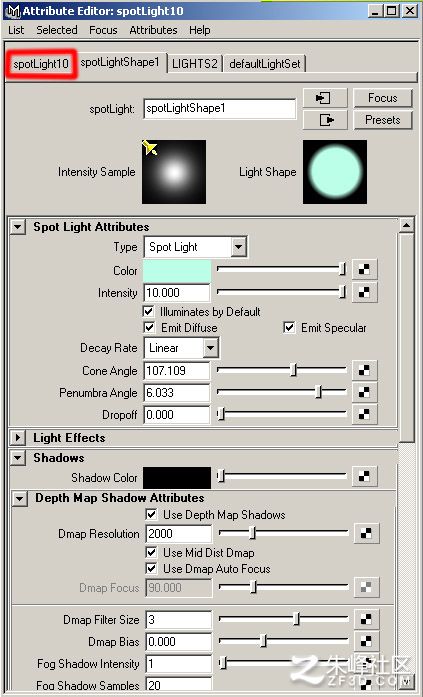Click the Penumbra Angle checker icon
This screenshot has height=697, width=423.
[x=364, y=392]
